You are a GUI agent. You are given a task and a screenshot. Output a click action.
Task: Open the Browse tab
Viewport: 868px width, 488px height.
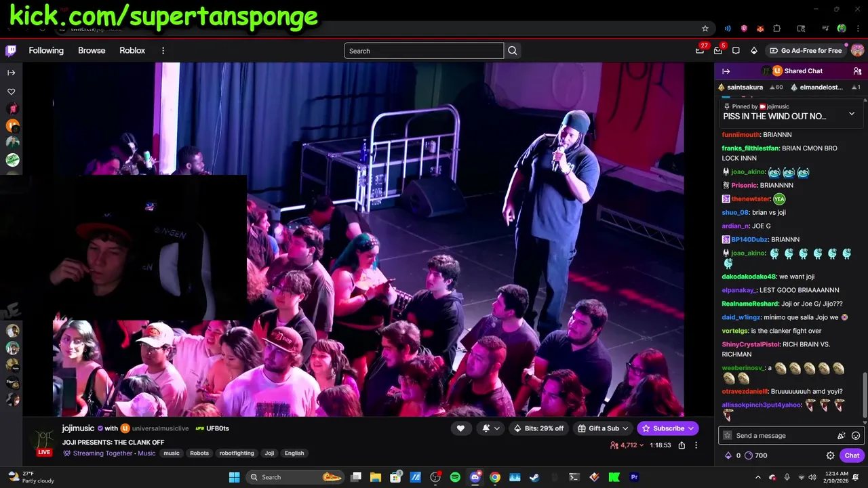click(92, 51)
